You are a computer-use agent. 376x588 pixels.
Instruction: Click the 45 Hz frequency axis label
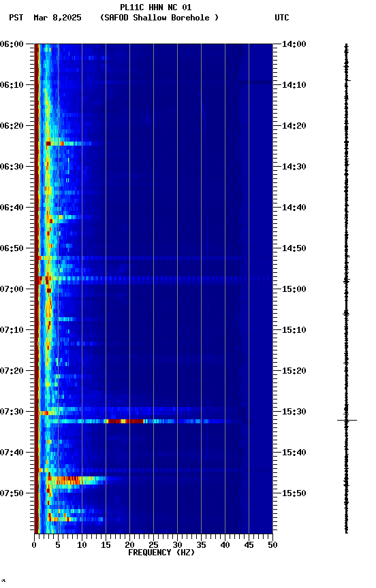tap(249, 545)
